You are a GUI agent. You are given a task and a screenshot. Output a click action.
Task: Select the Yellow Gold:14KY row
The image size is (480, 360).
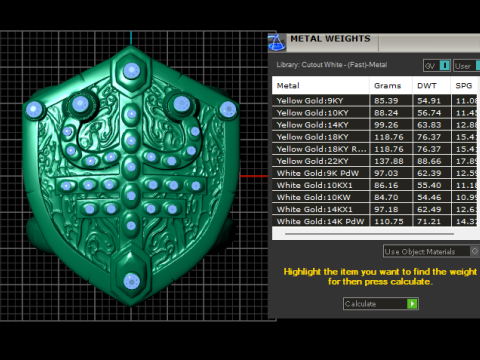(375, 125)
